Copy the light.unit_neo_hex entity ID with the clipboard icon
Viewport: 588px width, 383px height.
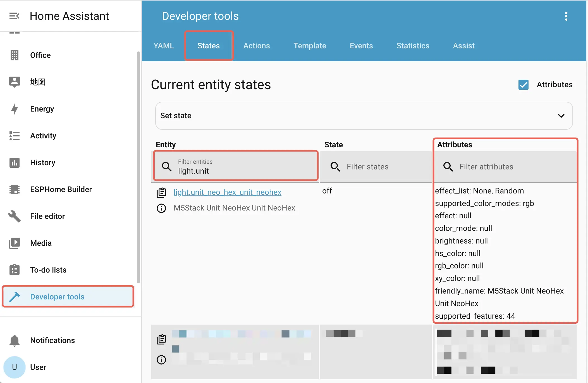(161, 193)
